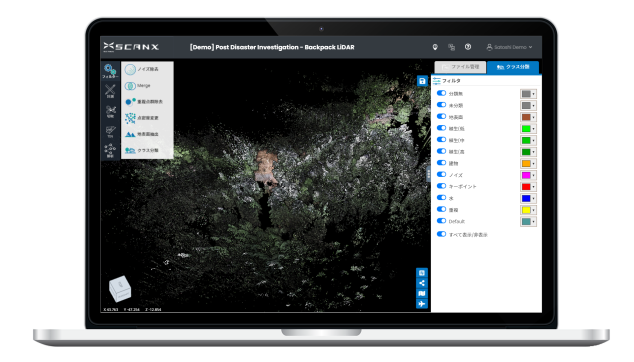Image resolution: width=634 pixels, height=362 pixels.
Task: Click the SCANX logo link
Action: 131,47
